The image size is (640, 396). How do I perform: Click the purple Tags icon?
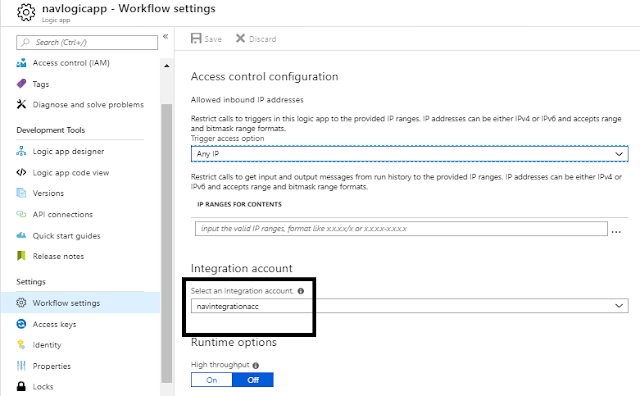click(21, 84)
